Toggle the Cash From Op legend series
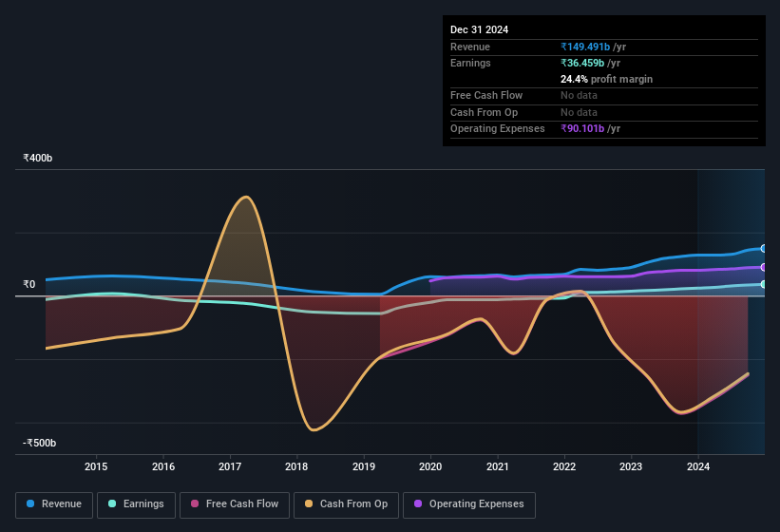The height and width of the screenshot is (532, 780). (x=346, y=504)
